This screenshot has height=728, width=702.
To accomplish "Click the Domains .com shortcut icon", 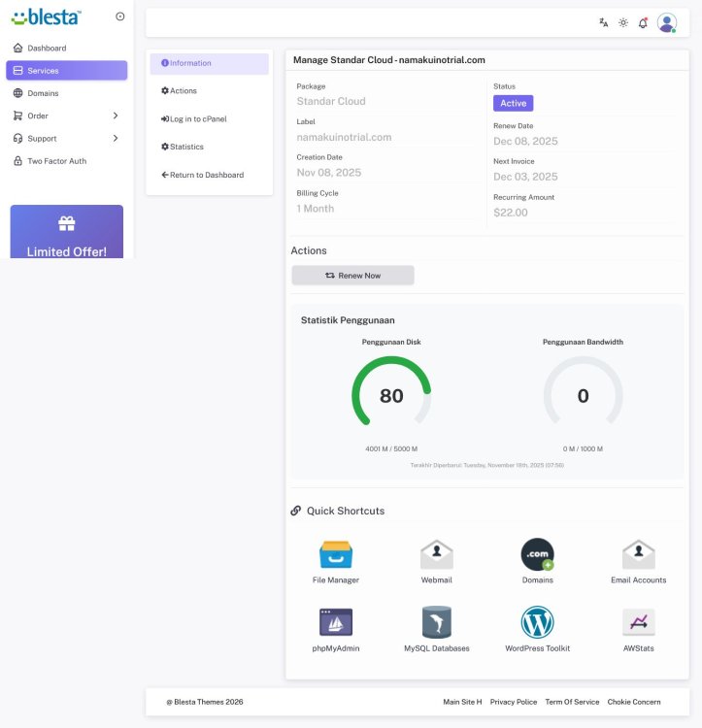I will coord(537,554).
